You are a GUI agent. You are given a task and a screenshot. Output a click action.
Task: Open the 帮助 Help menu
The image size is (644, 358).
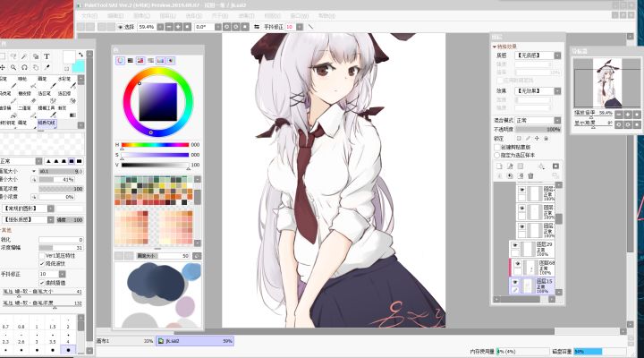click(x=326, y=15)
